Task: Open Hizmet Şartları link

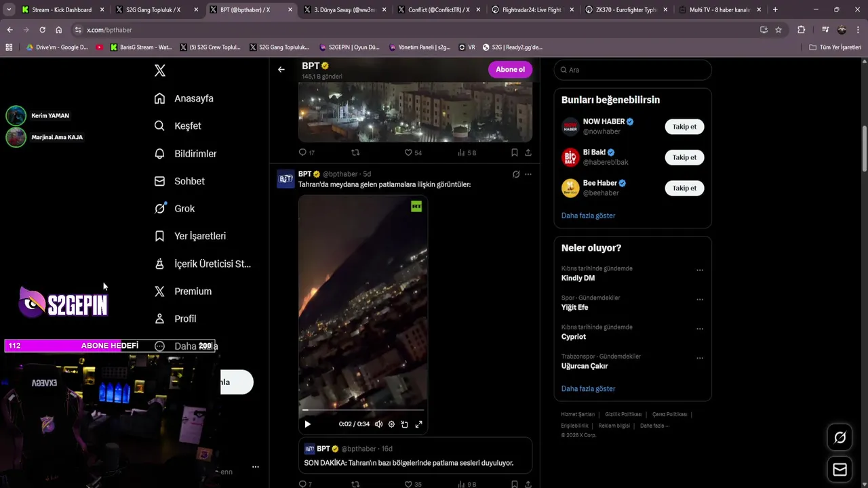Action: (x=578, y=414)
